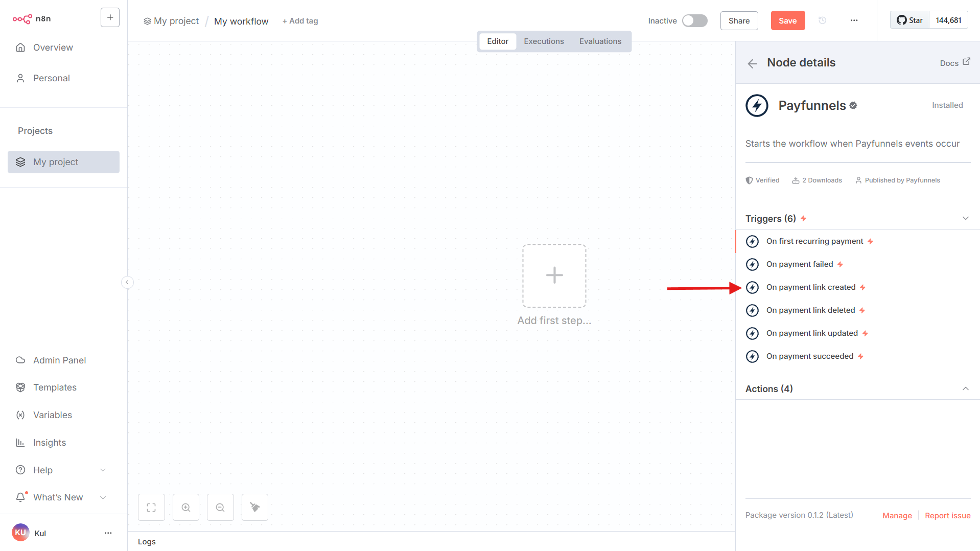Click Package version 0.1.2 (Latest) text
The width and height of the screenshot is (980, 551).
tap(799, 515)
